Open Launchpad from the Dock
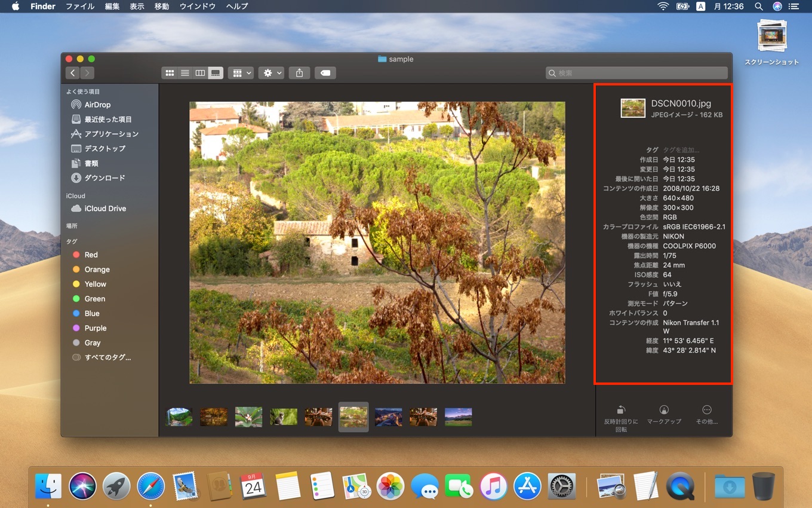The width and height of the screenshot is (812, 508). [116, 486]
